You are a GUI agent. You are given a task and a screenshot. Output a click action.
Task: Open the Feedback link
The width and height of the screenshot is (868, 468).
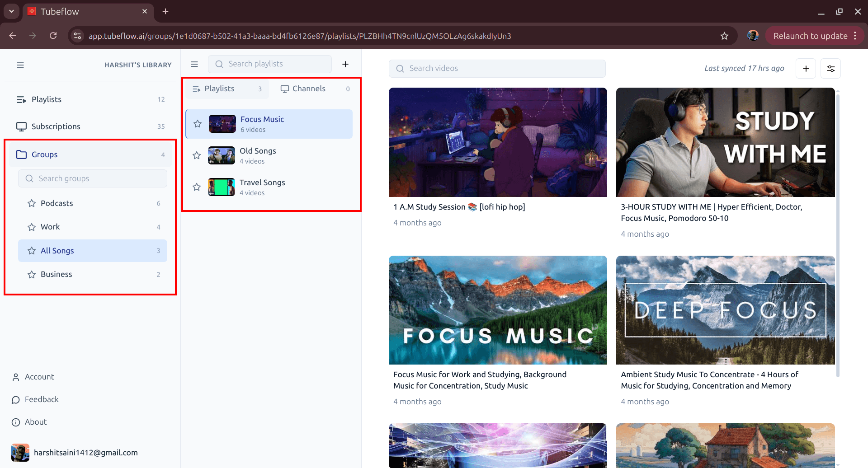coord(42,399)
